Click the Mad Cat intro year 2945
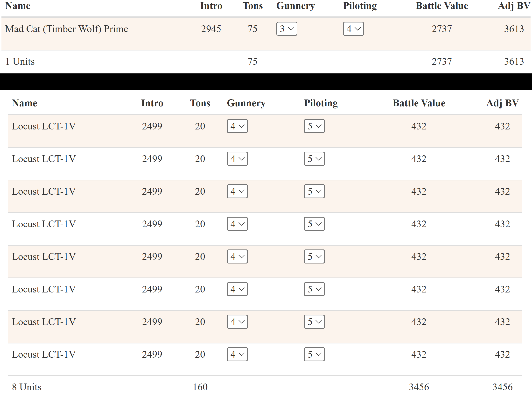Viewport: 532px width, 398px height. (x=211, y=29)
